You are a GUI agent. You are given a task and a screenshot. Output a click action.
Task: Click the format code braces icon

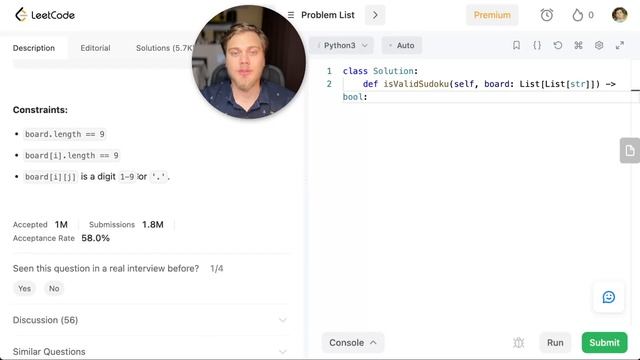[x=537, y=45]
